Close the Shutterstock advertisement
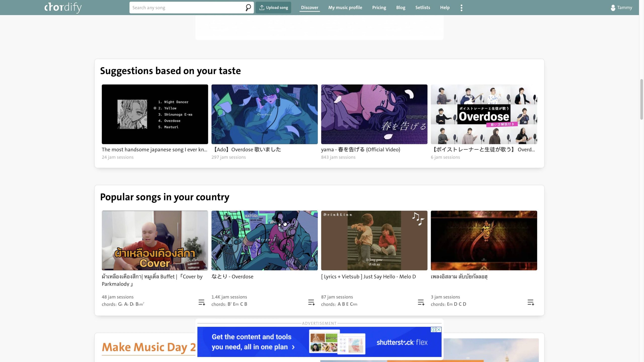 pyautogui.click(x=439, y=330)
